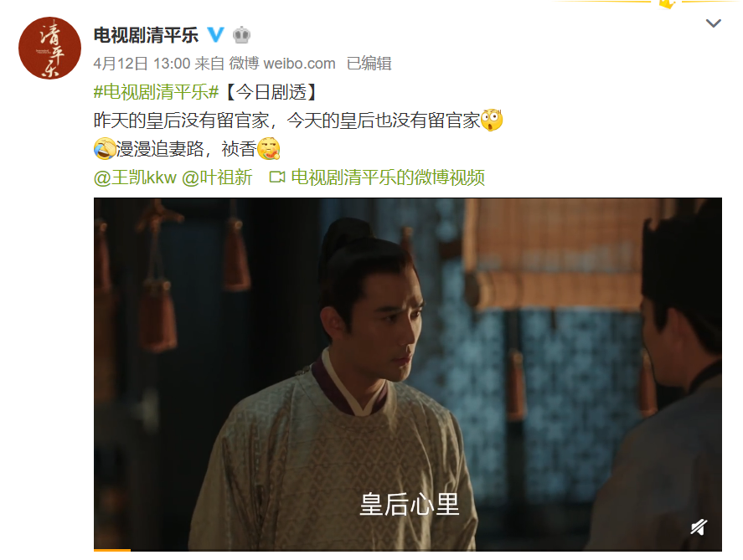Image resolution: width=743 pixels, height=560 pixels.
Task: Open the #电视剧清平乐# hashtag topic
Action: point(157,92)
